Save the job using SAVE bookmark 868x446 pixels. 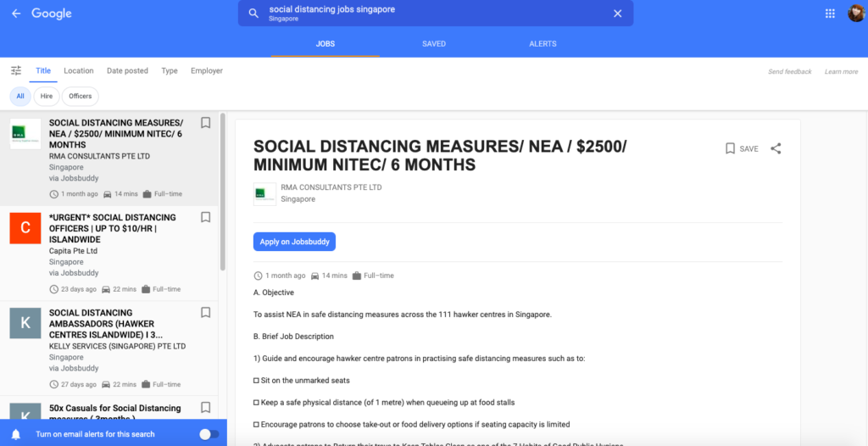coord(741,148)
